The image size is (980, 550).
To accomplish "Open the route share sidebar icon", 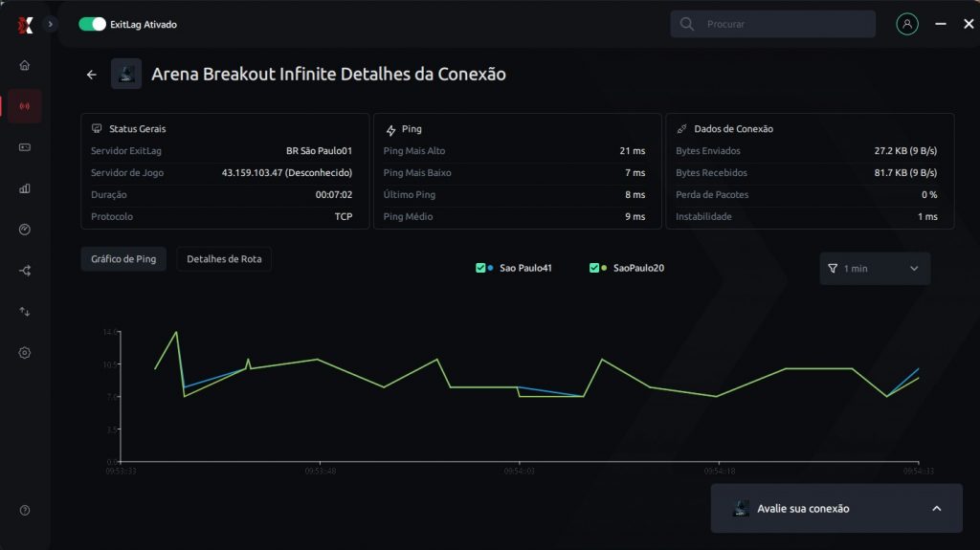I will [24, 271].
